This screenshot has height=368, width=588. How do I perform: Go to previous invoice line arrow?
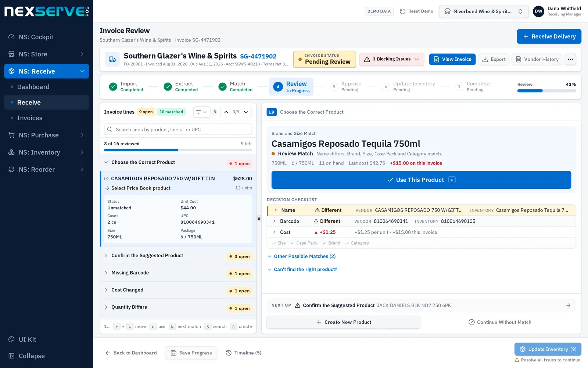[x=226, y=112]
